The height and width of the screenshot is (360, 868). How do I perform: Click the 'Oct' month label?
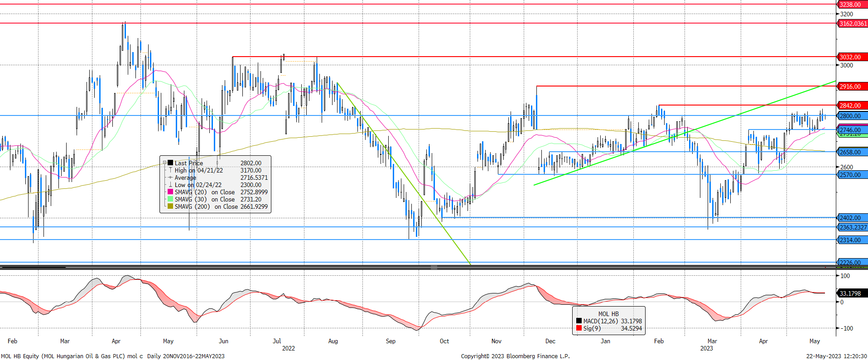[x=444, y=341]
